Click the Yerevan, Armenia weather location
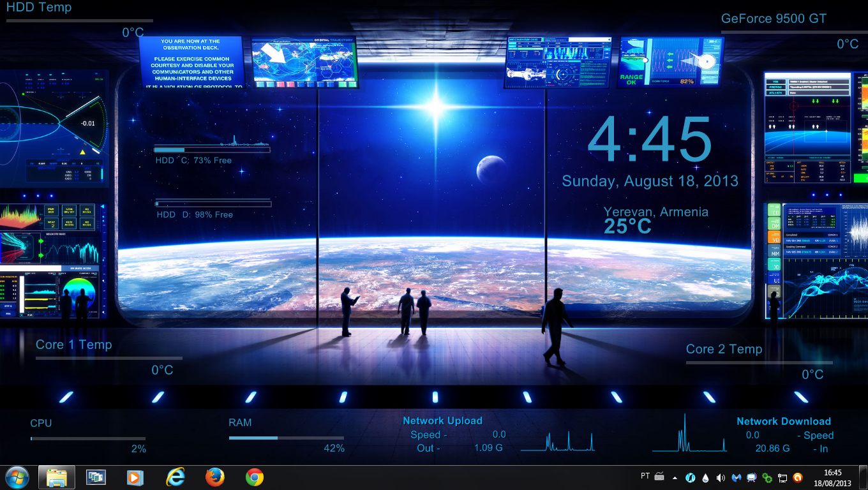 point(656,212)
